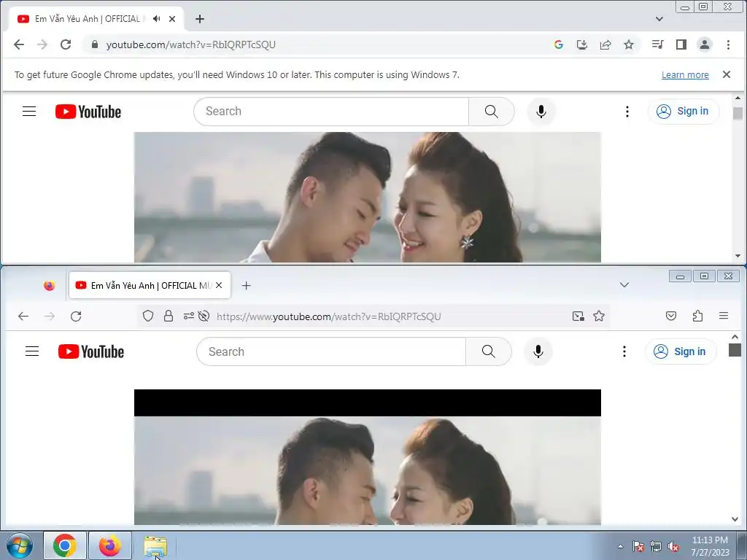747x560 pixels.
Task: Click Firefox back arrow button
Action: [23, 316]
